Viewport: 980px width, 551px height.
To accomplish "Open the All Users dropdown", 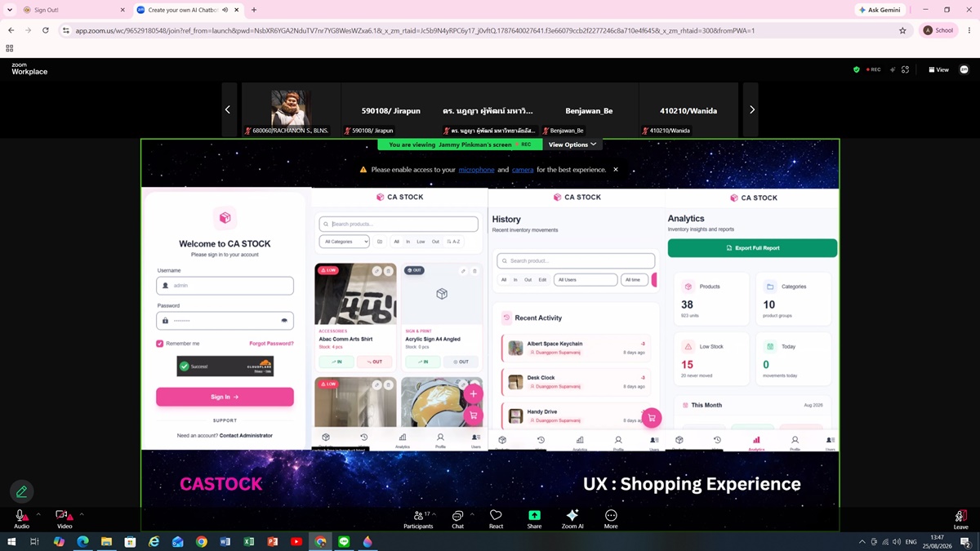I will click(x=586, y=280).
